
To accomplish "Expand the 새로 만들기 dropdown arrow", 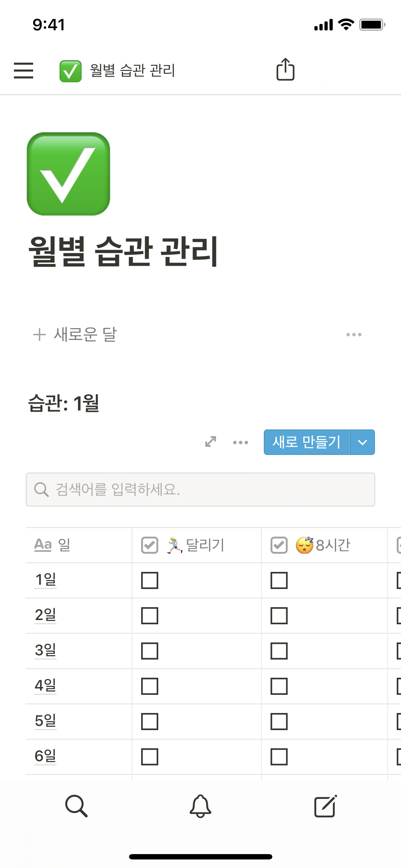I will pos(363,443).
